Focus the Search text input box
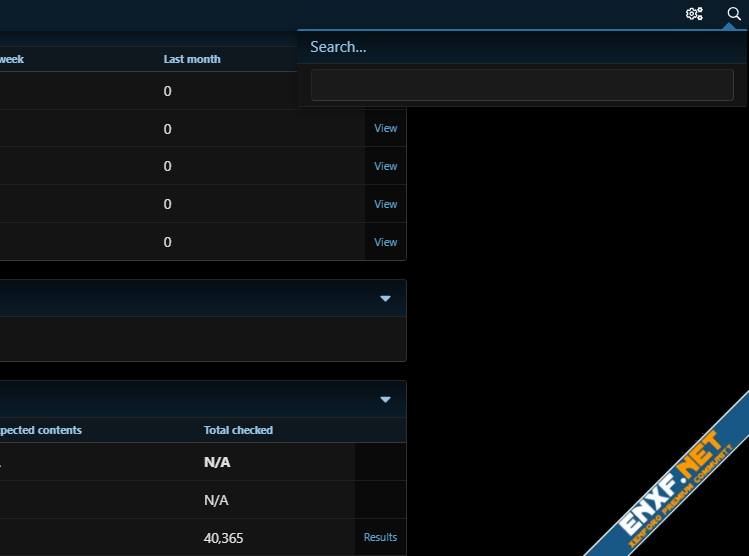Viewport: 749px width, 556px height. tap(522, 85)
